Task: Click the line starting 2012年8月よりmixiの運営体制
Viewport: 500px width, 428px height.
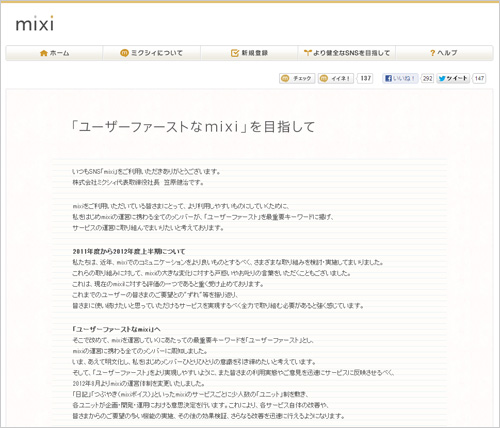Action: pyautogui.click(x=139, y=383)
